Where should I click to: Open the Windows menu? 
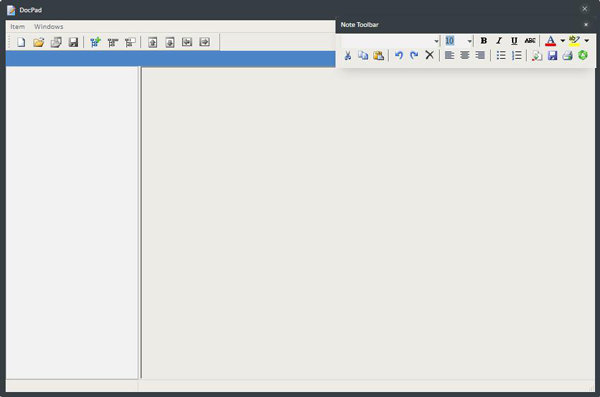point(49,26)
